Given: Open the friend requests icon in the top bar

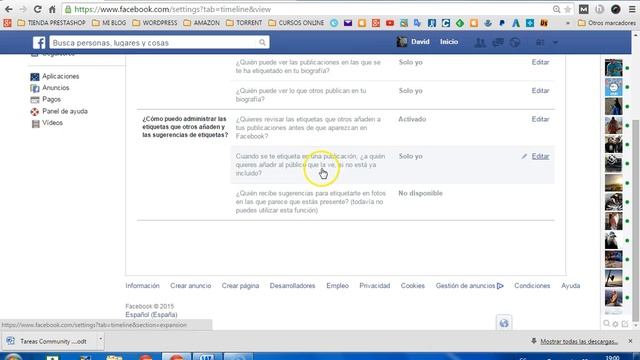Looking at the screenshot, I should click(480, 42).
